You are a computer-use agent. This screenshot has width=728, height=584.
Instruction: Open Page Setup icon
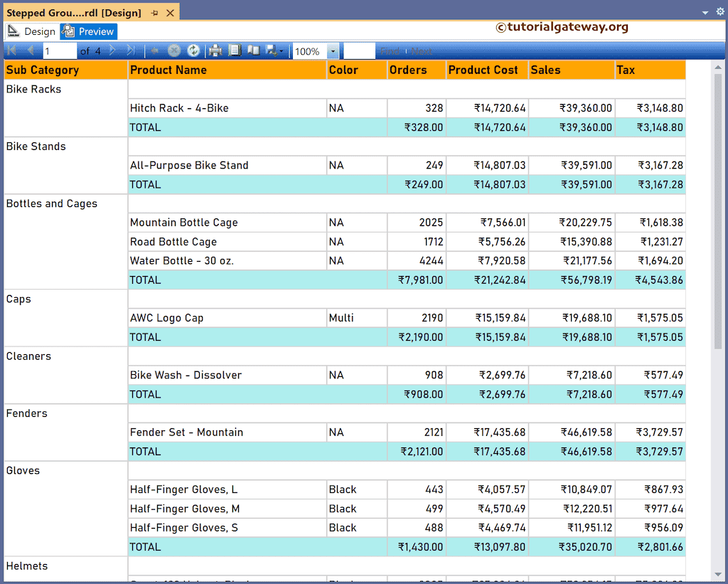click(254, 51)
